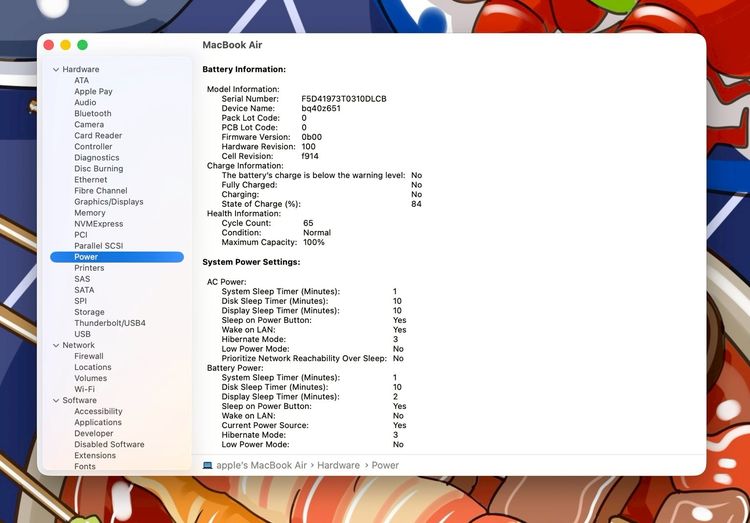Screen dimensions: 750x523
Task: Open Bluetooth hardware info
Action: 93,113
